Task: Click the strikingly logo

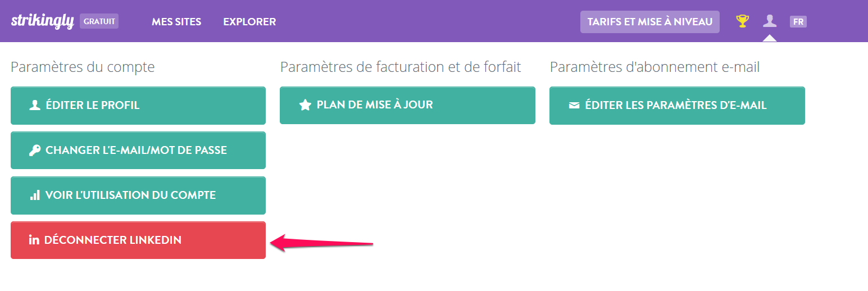Action: click(43, 21)
